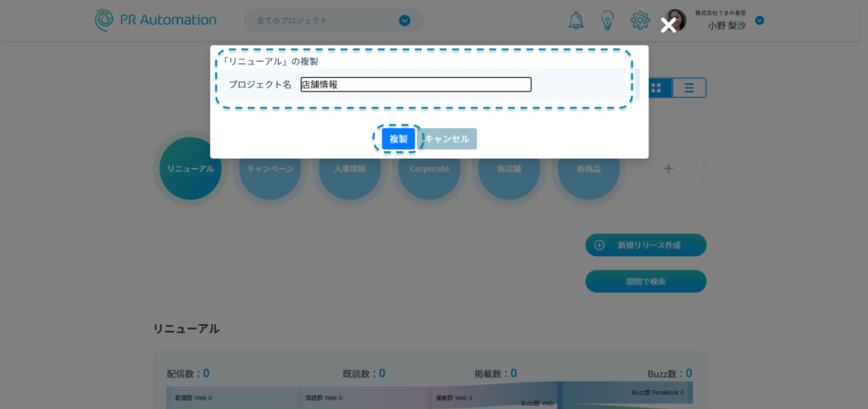Select the リニューアル project circle

[190, 170]
